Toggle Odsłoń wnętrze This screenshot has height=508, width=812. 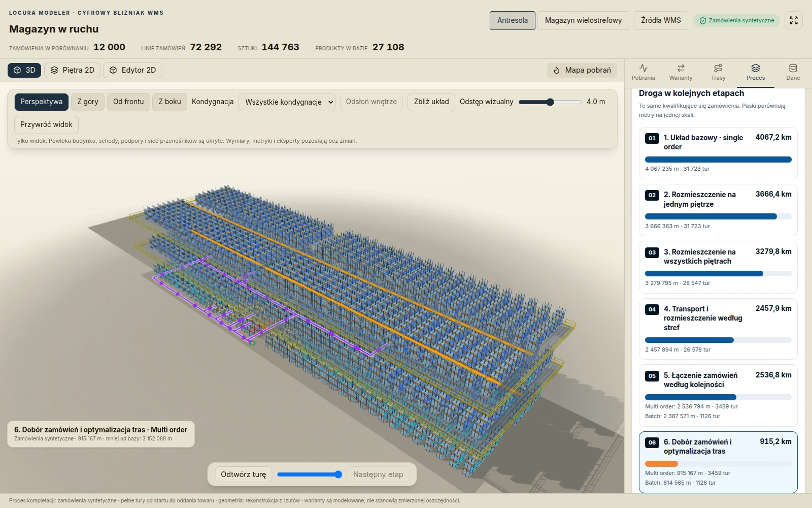click(371, 102)
